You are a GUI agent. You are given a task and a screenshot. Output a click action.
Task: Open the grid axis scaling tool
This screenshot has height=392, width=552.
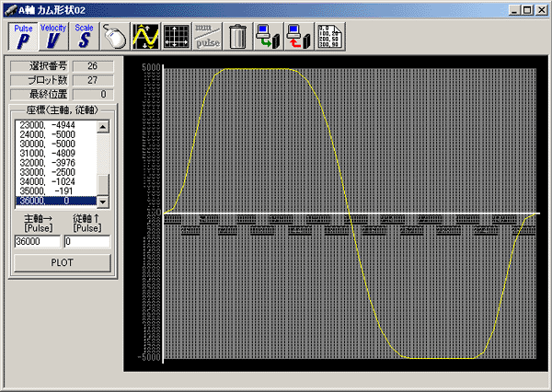[x=177, y=36]
